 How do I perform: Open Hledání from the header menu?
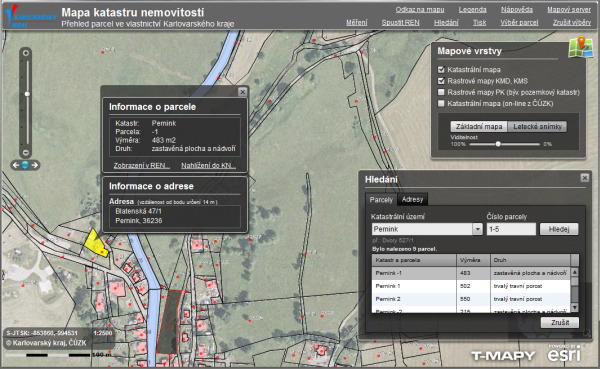coord(446,23)
